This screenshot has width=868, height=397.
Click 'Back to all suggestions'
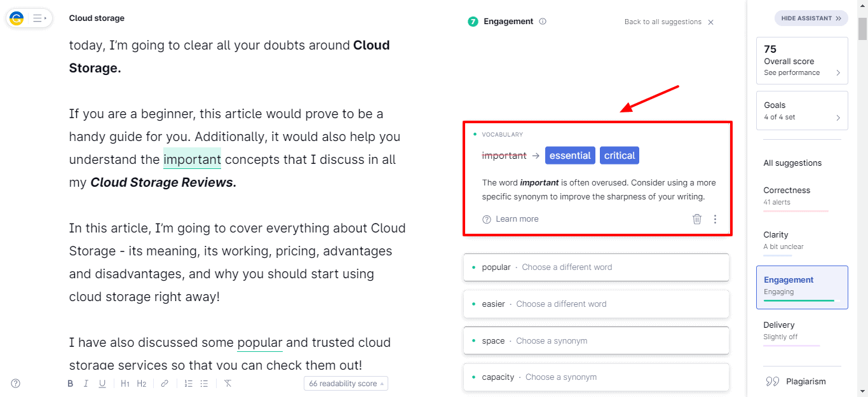coord(663,22)
